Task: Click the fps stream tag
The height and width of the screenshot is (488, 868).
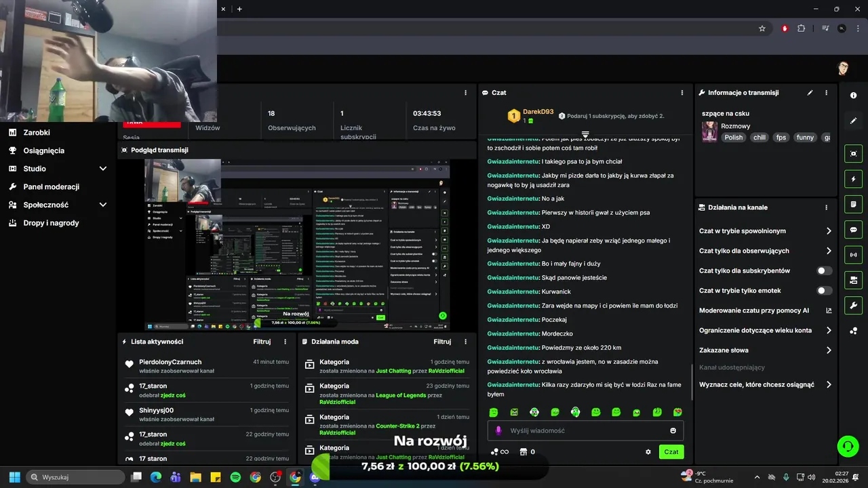Action: tap(781, 137)
